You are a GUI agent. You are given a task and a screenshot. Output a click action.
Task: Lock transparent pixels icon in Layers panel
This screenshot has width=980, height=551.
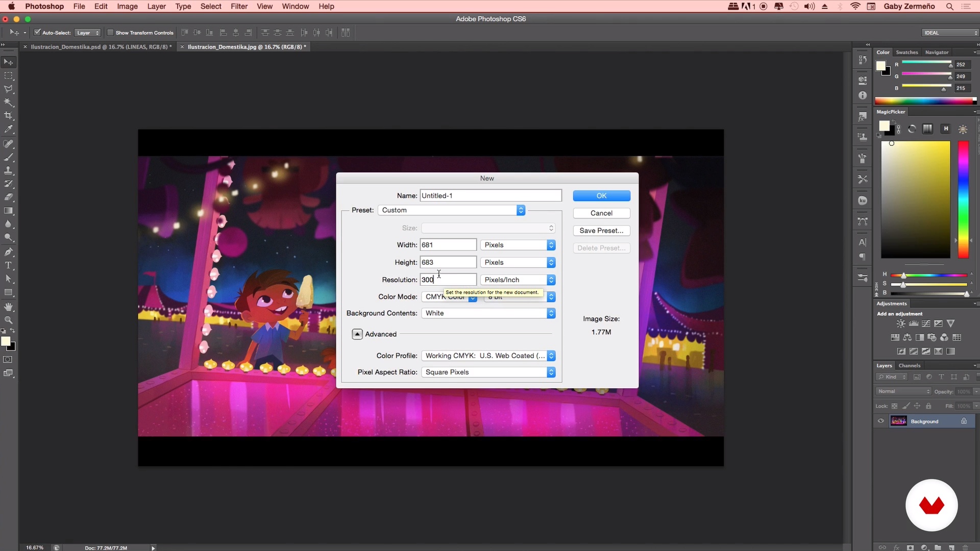894,406
